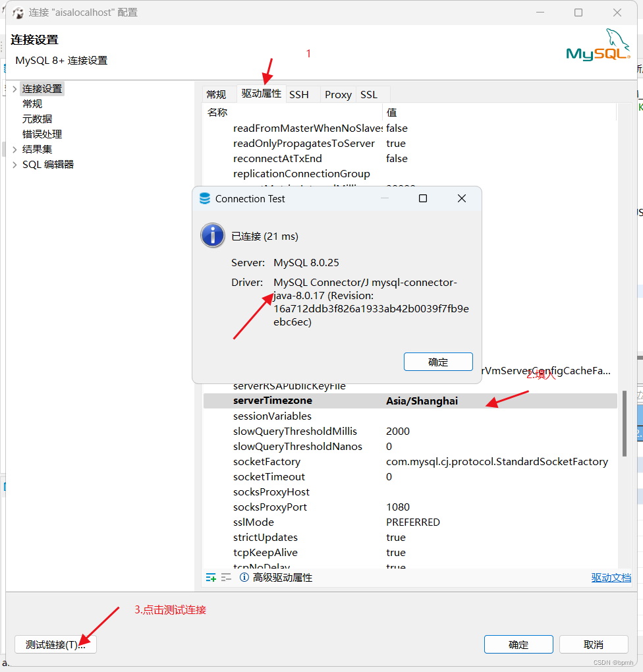Open the 常规 tab
Screen dimensions: 643x672
(x=216, y=94)
